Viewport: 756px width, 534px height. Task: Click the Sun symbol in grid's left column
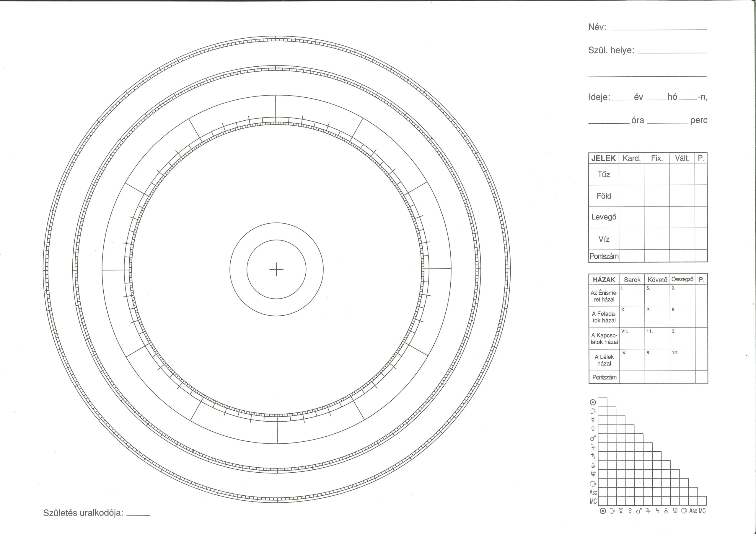tap(593, 402)
